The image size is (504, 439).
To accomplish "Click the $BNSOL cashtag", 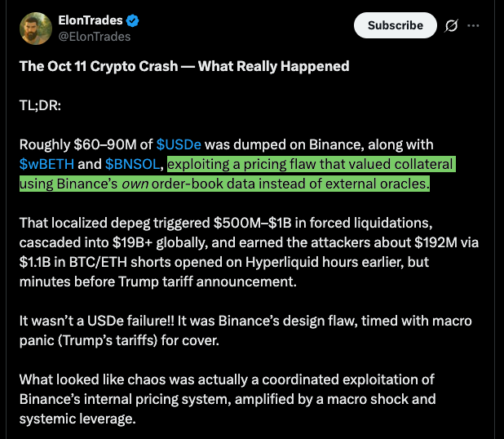I will click(134, 164).
